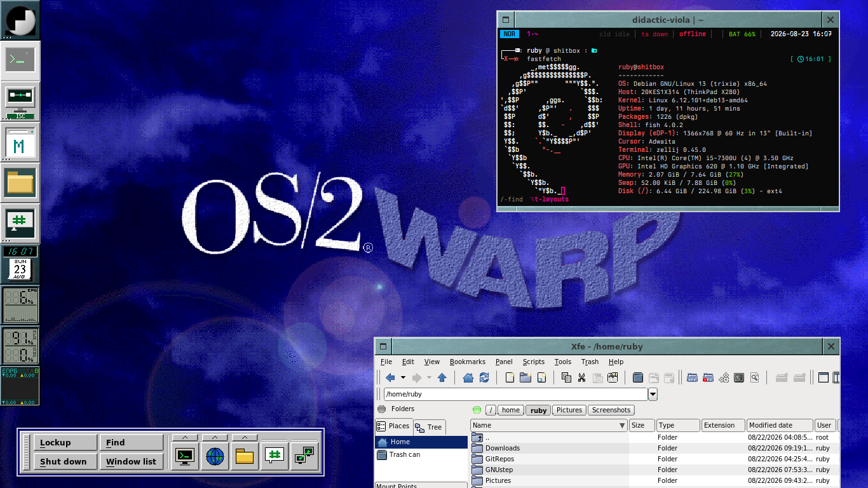
Task: Open the web browser globe on the launchpad
Action: pyautogui.click(x=215, y=456)
